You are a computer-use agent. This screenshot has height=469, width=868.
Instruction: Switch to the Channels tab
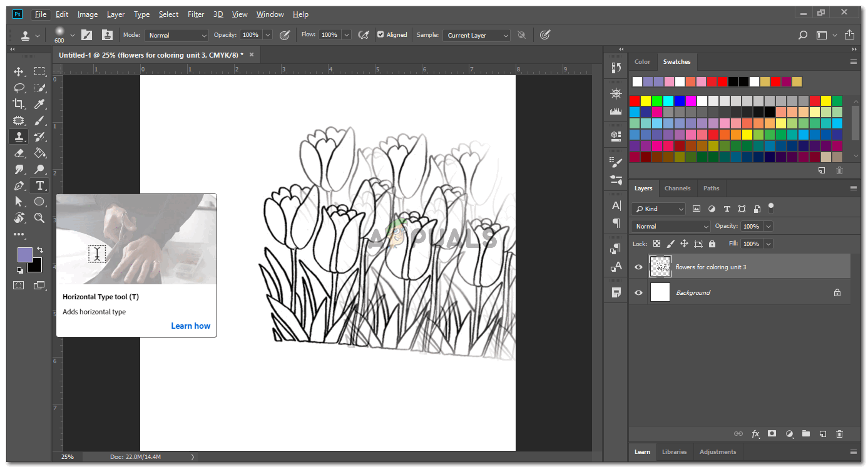coord(677,188)
